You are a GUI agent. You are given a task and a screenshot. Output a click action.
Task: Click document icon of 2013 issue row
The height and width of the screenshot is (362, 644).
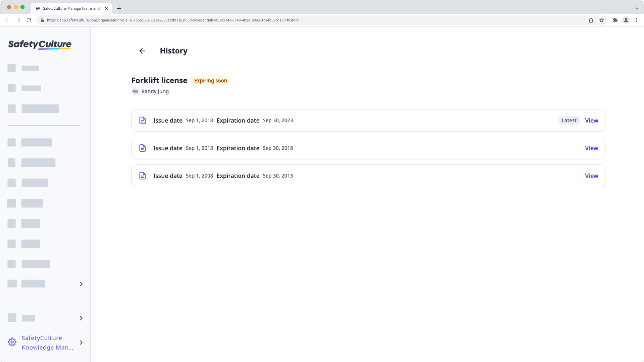143,148
